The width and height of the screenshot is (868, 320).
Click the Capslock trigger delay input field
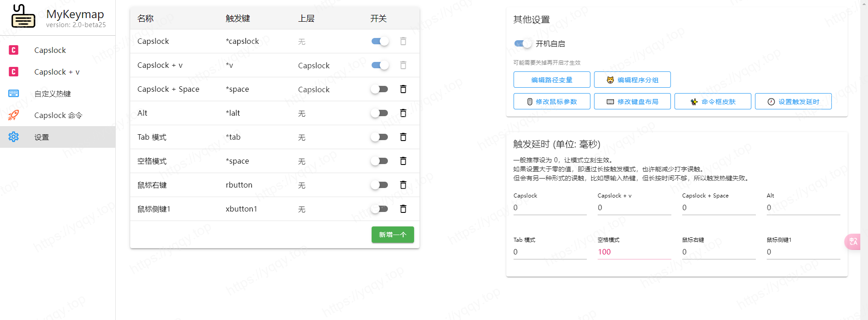pyautogui.click(x=549, y=208)
